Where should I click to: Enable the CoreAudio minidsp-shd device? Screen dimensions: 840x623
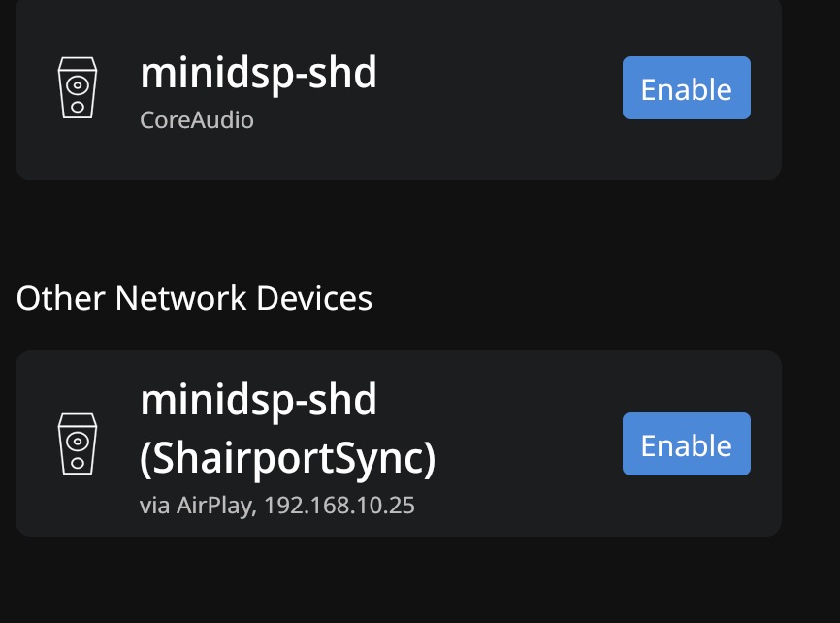click(x=686, y=88)
